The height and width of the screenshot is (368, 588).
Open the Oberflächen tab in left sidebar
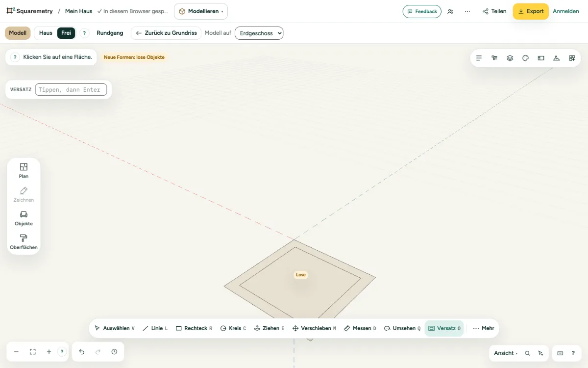coord(24,242)
